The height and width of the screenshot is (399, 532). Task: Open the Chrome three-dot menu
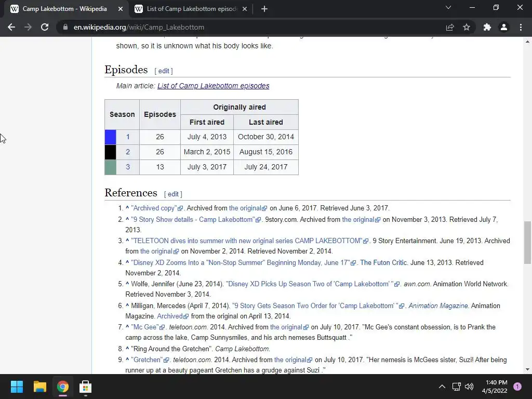pos(521,27)
